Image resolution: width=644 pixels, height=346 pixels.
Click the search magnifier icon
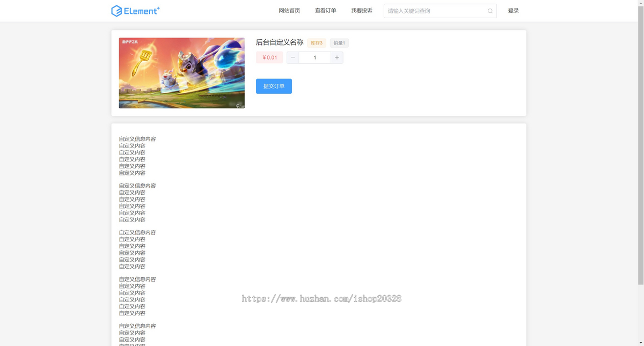[x=490, y=11]
